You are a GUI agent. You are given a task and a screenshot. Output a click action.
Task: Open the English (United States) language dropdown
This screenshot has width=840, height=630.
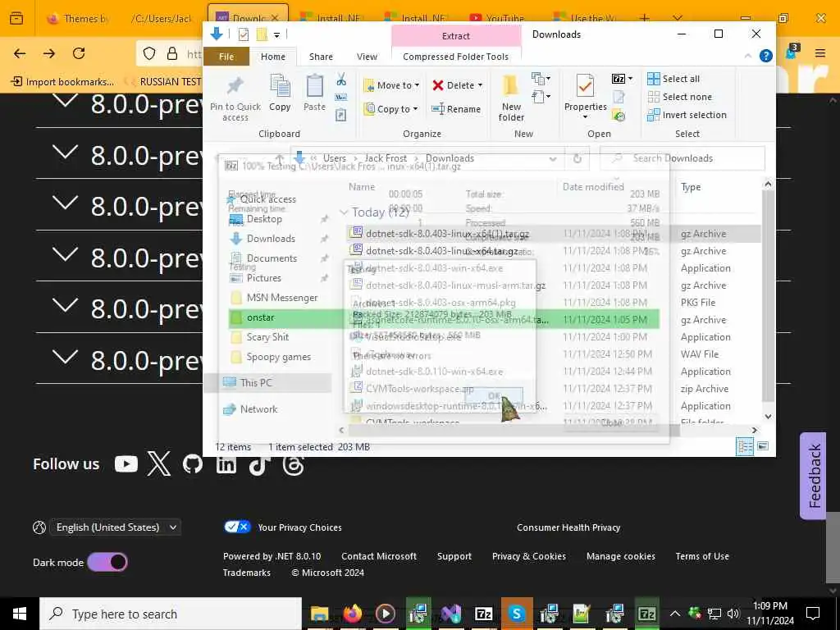[115, 527]
